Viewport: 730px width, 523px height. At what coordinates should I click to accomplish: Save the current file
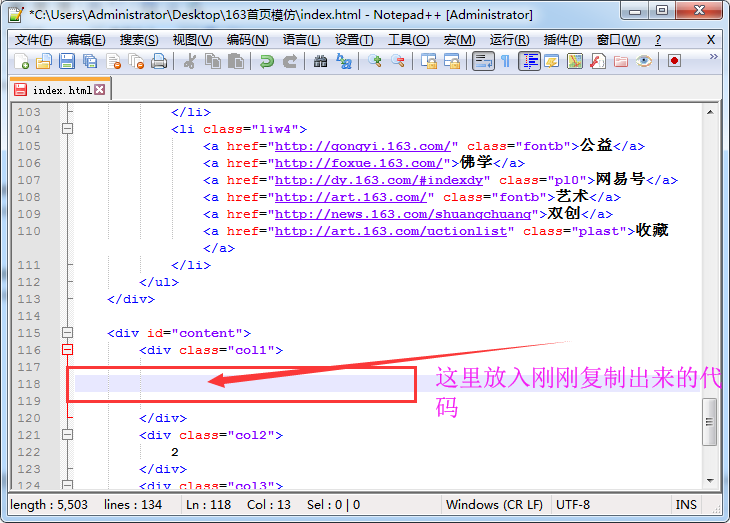click(x=67, y=61)
